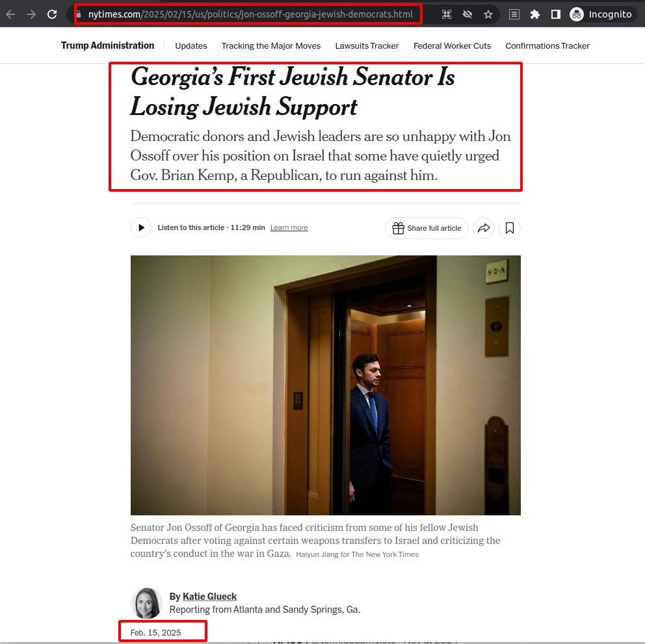The width and height of the screenshot is (645, 644).
Task: Open the Updates tab in navigation
Action: [x=191, y=45]
